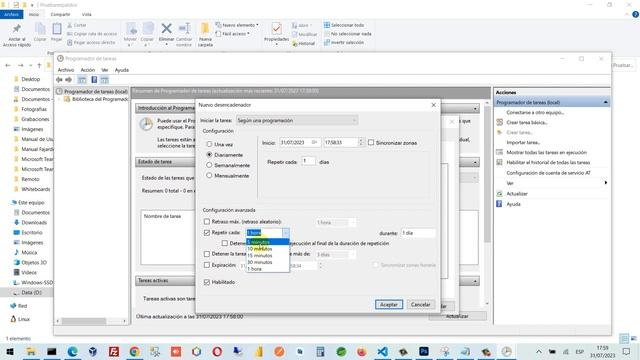Click Seleccionar todo in Explorer ribbon
The width and height of the screenshot is (640, 360).
344,25
